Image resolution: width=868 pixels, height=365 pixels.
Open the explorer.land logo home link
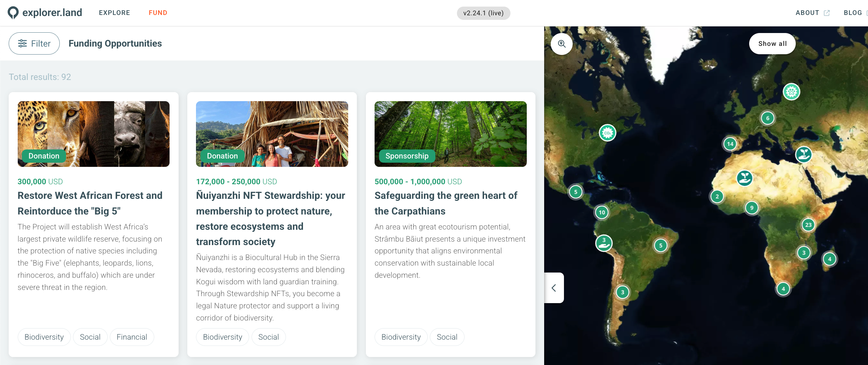tap(45, 13)
